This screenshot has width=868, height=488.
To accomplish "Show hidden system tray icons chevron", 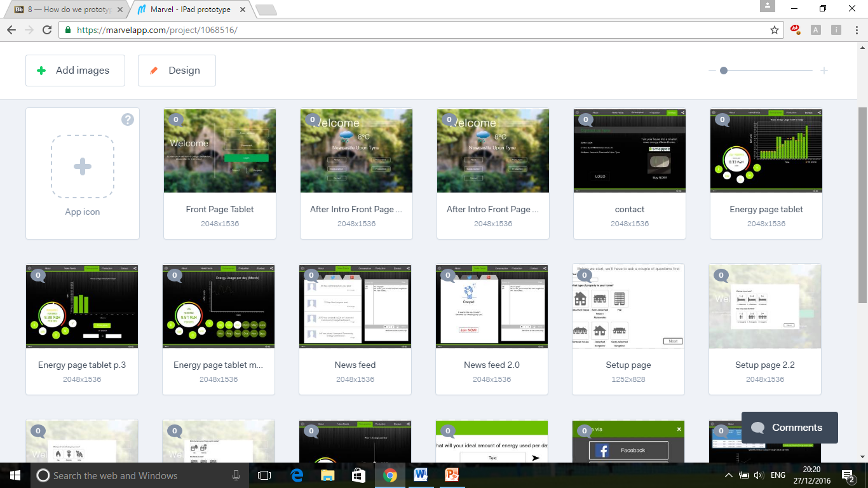I will [x=728, y=475].
